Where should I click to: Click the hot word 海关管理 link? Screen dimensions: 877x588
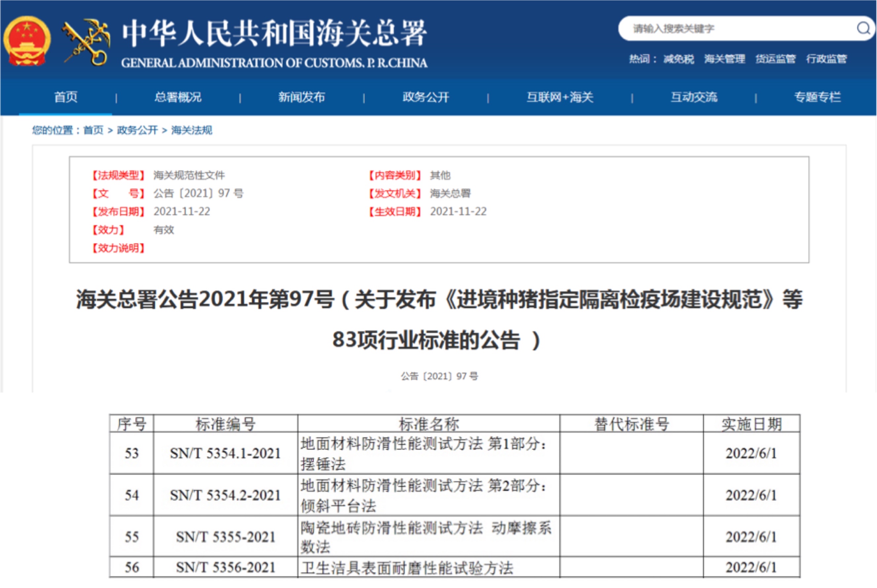(724, 59)
